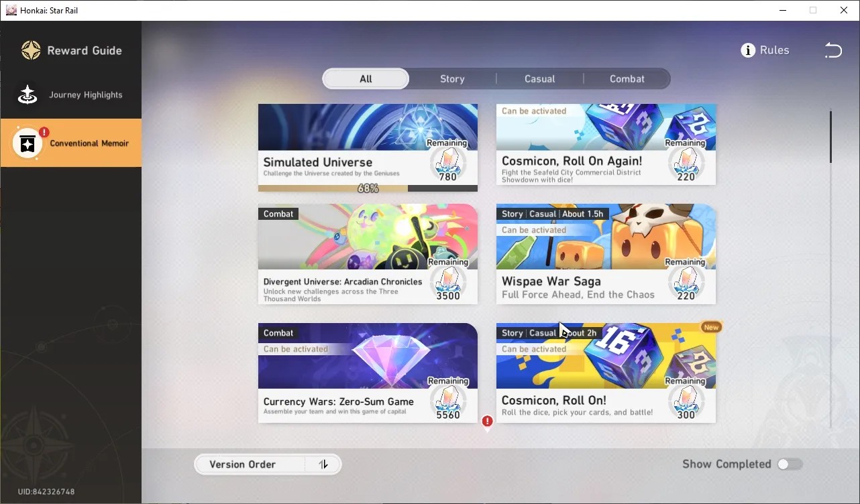Viewport: 860px width, 504px height.
Task: Click the 780 remaining reward count
Action: 447,177
